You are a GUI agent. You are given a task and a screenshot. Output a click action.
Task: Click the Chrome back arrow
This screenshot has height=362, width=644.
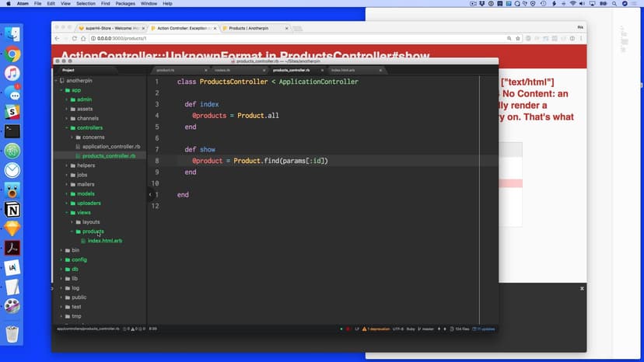(x=57, y=38)
